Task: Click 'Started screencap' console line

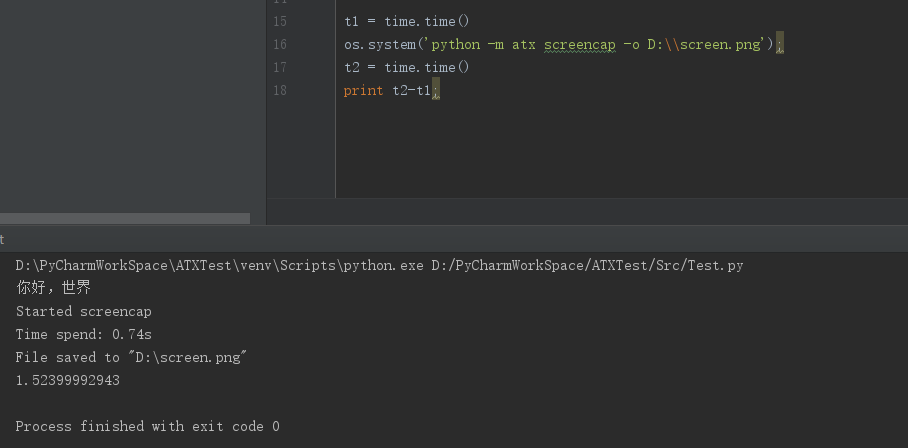Action: coord(83,311)
